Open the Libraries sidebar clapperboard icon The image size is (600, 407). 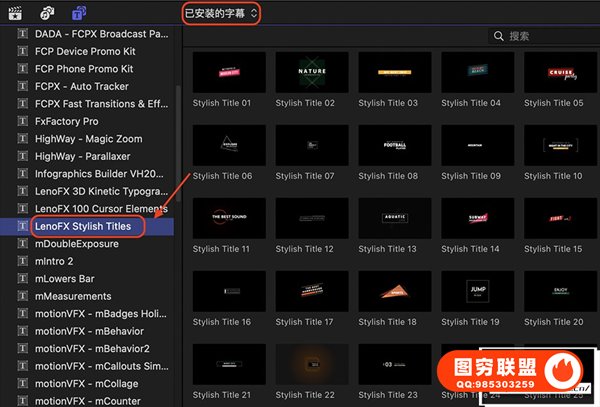click(x=17, y=13)
